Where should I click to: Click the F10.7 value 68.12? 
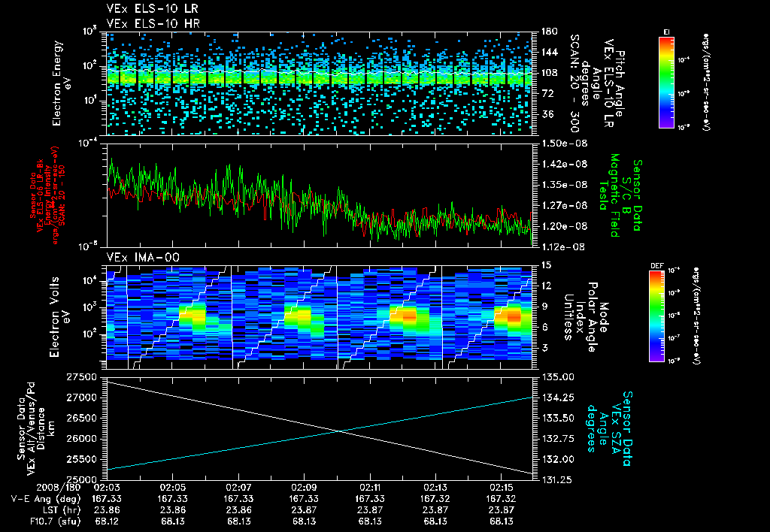coord(107,521)
